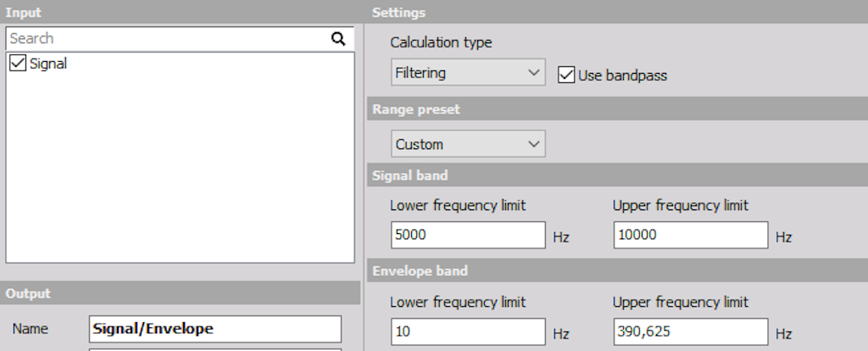Uncheck the Signal input checkbox

[x=18, y=63]
